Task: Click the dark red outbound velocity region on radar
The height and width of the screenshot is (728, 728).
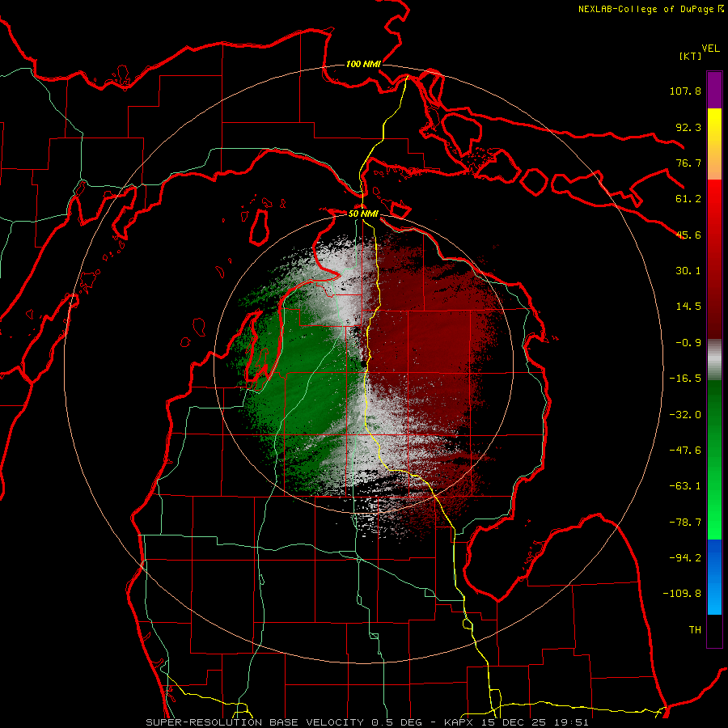Action: tap(427, 344)
